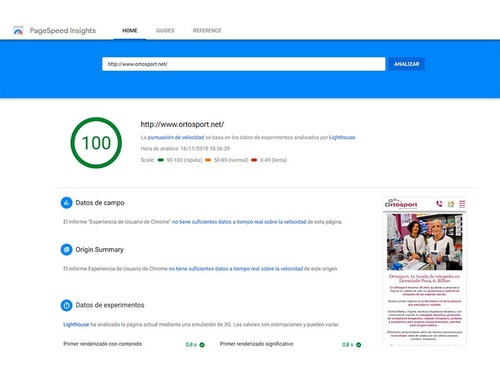Click the 0,8 s value for renderizado con contenido
Screen dimensions: 500x375
click(191, 345)
